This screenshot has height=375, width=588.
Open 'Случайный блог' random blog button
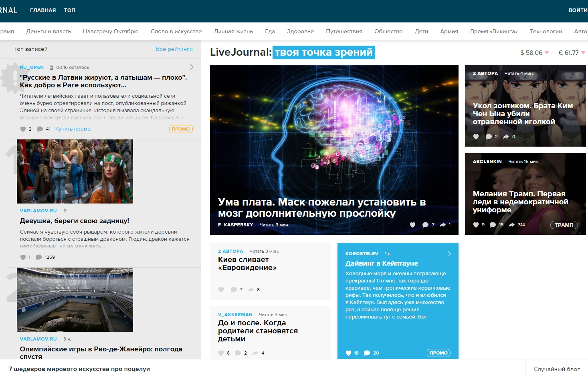coord(556,369)
